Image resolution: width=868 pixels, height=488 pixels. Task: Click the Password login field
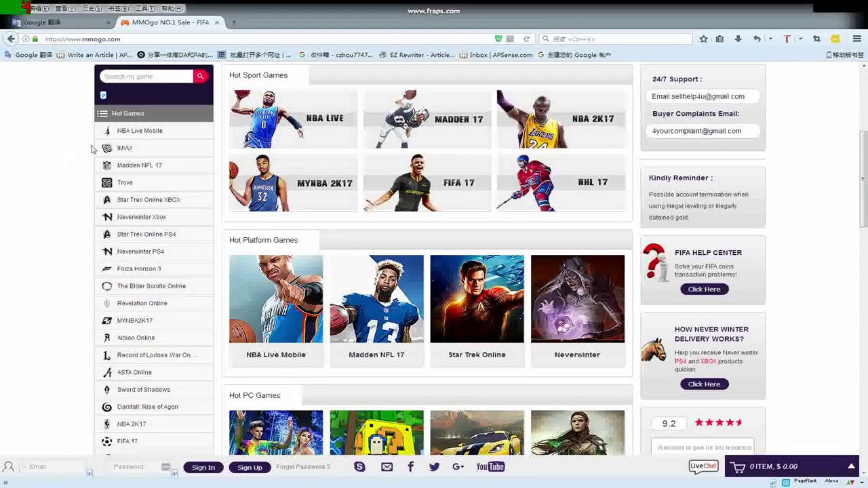pyautogui.click(x=136, y=466)
